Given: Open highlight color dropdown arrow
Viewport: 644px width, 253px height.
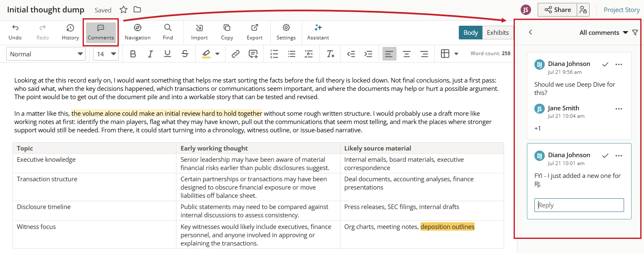Looking at the screenshot, I should pyautogui.click(x=217, y=54).
